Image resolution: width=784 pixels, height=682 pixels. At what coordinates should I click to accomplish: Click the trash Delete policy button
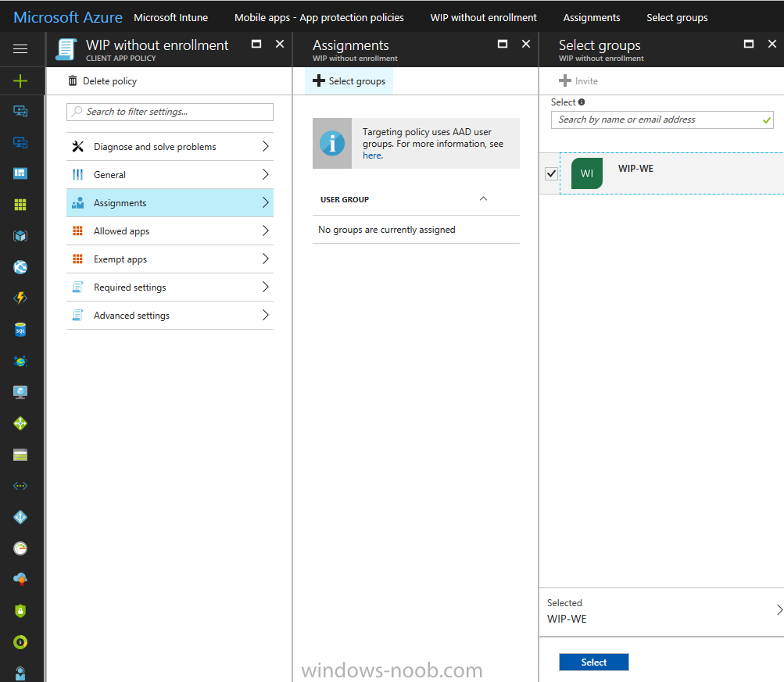[x=102, y=81]
